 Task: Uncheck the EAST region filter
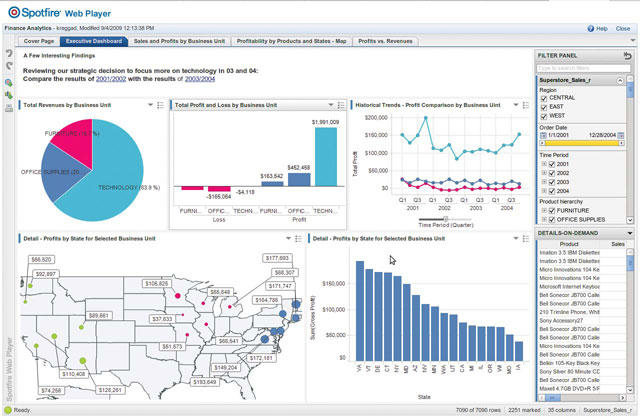point(544,107)
